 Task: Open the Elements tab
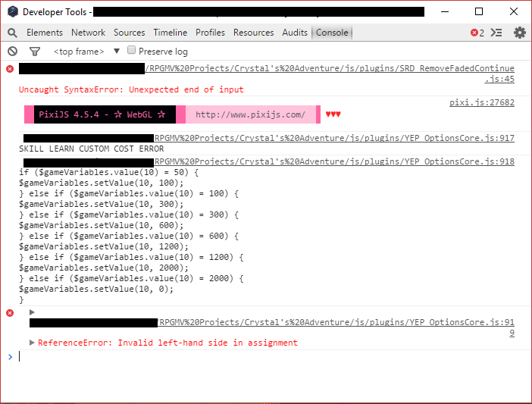[x=45, y=33]
